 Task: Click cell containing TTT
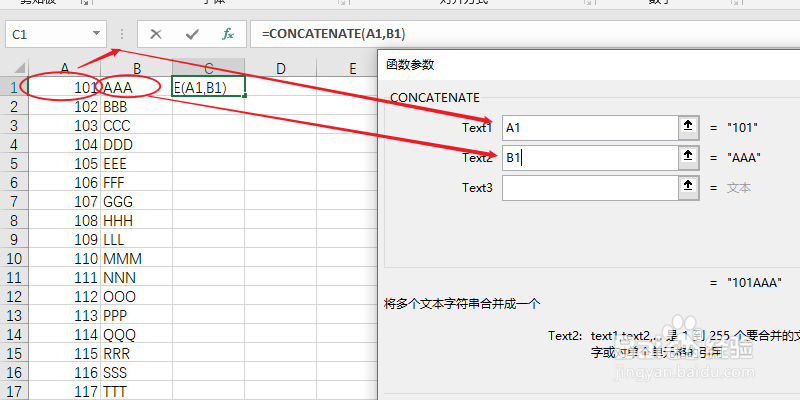pyautogui.click(x=137, y=391)
